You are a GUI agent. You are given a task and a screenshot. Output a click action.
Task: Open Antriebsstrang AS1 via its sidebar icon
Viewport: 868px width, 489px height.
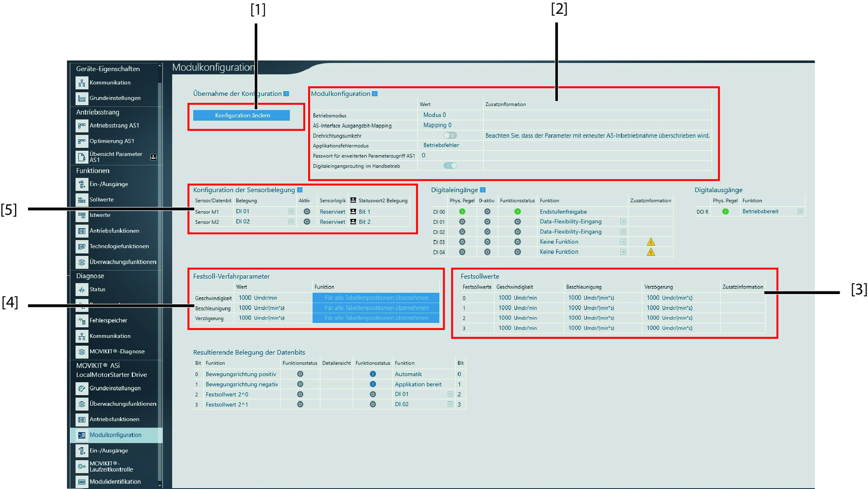tap(82, 125)
